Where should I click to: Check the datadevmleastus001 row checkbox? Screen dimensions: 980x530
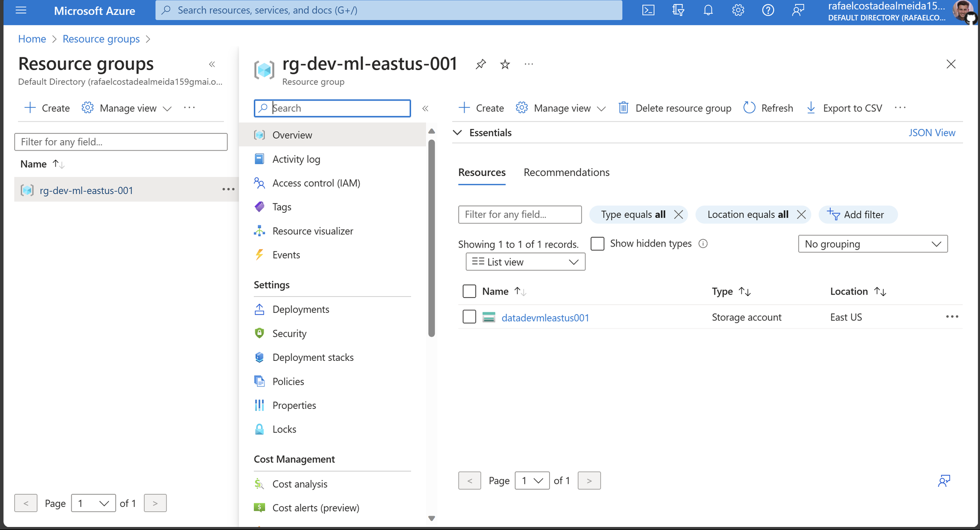(469, 317)
